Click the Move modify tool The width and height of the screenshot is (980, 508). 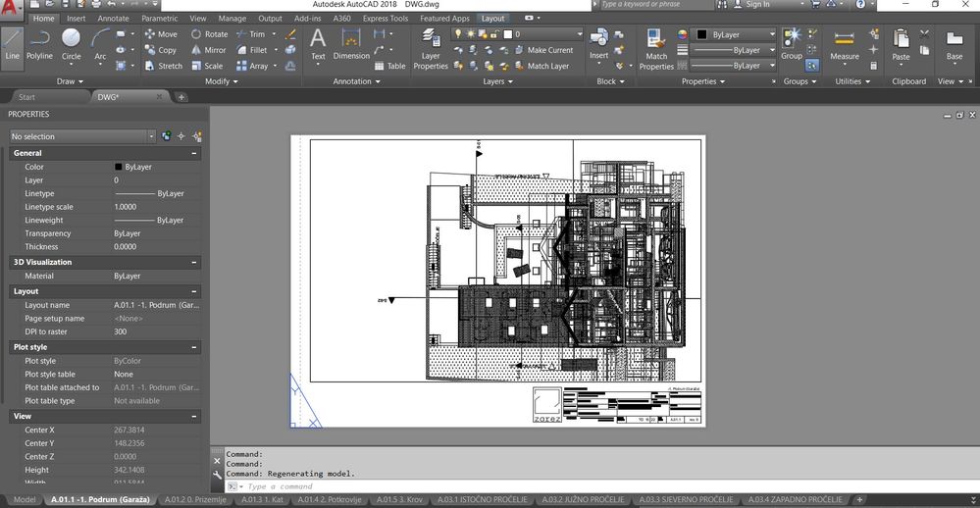click(x=161, y=34)
